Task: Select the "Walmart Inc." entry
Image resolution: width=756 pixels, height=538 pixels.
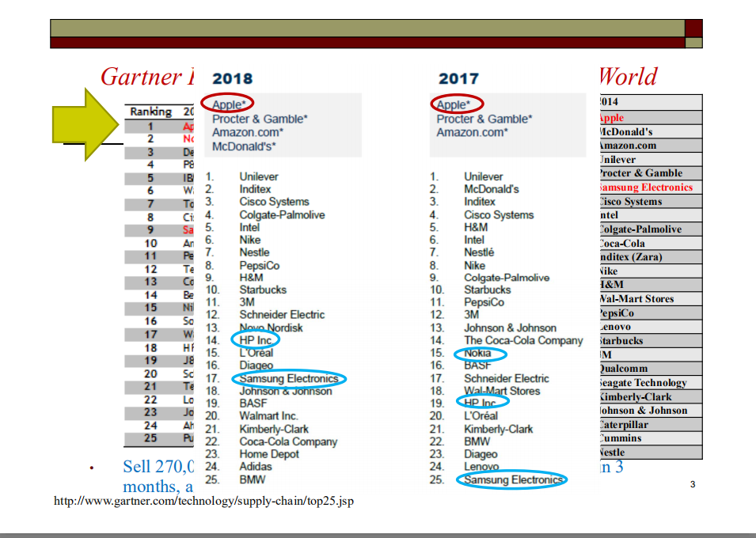Action: (268, 416)
